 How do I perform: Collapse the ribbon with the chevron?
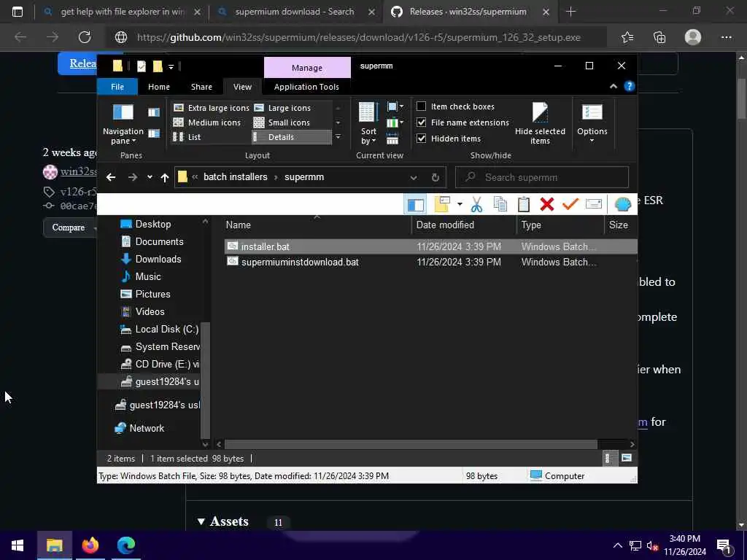pyautogui.click(x=614, y=86)
